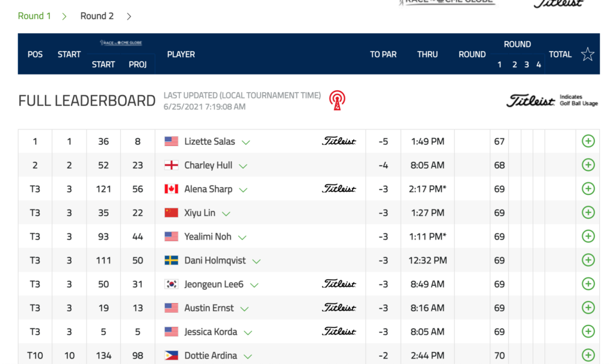
Task: Click the Philippines flag beside Dottie Ardina
Action: coord(171,356)
